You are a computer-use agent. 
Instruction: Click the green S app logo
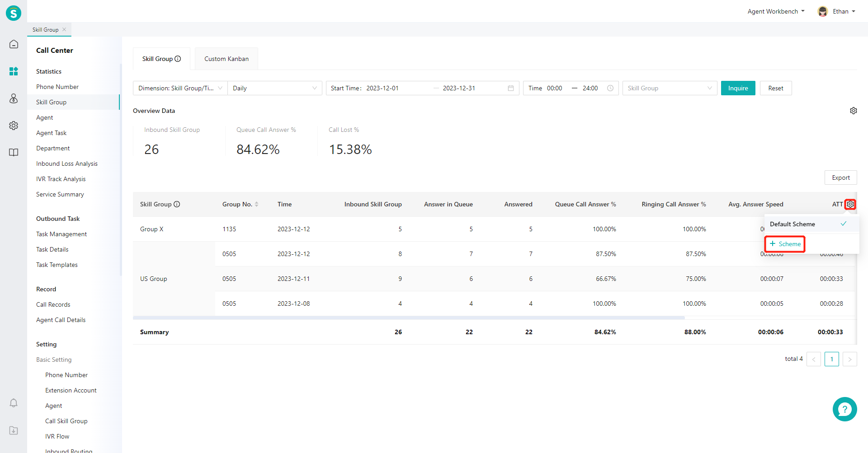pos(14,13)
